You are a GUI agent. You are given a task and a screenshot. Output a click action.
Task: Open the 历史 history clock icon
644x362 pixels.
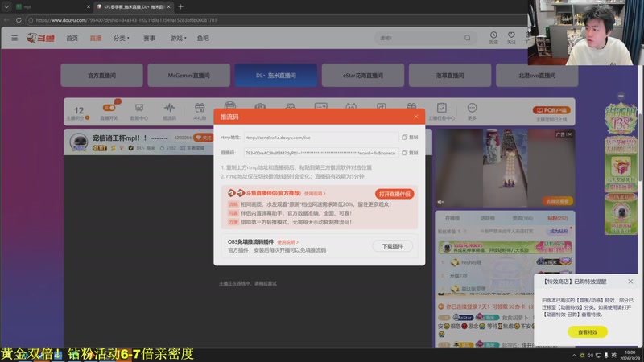(493, 38)
